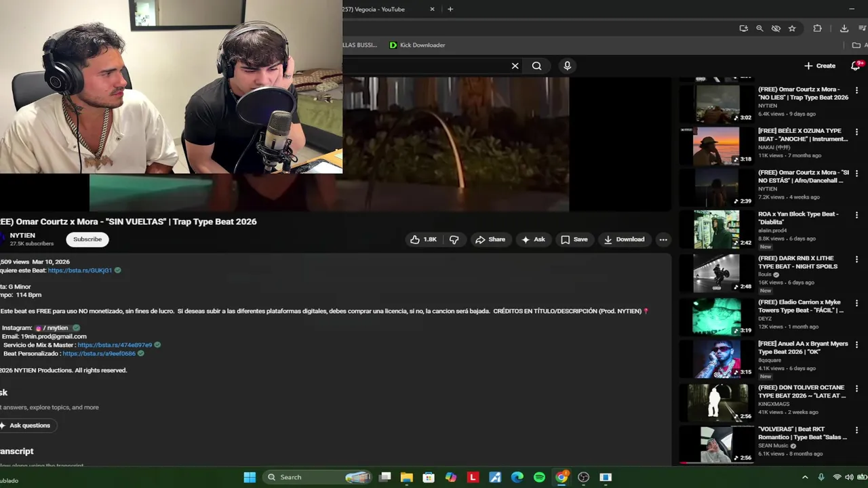Open Microsoft Store from taskbar
This screenshot has width=868, height=488.
point(429,477)
